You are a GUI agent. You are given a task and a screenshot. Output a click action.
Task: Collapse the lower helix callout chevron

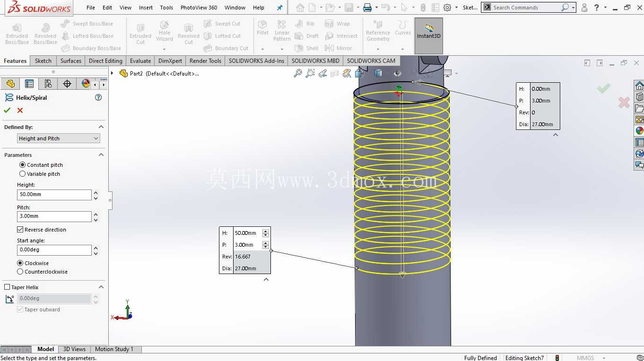pos(266,279)
